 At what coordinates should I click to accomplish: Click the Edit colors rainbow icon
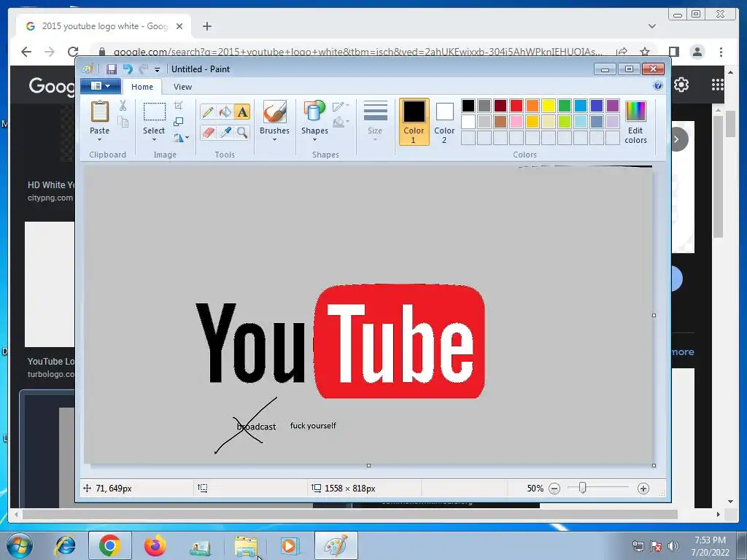[x=635, y=112]
